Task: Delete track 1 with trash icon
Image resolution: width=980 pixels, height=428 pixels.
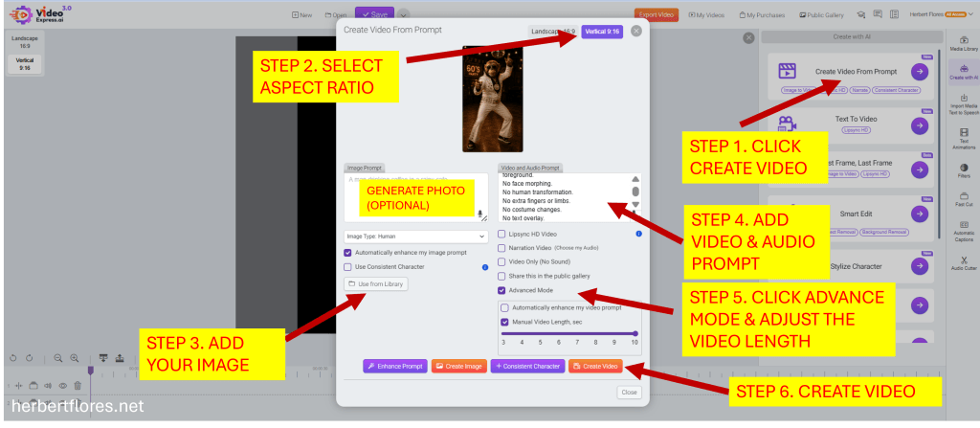Action: [78, 386]
